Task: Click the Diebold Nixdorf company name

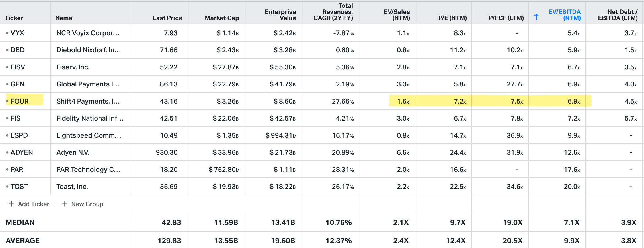Action: pyautogui.click(x=89, y=50)
